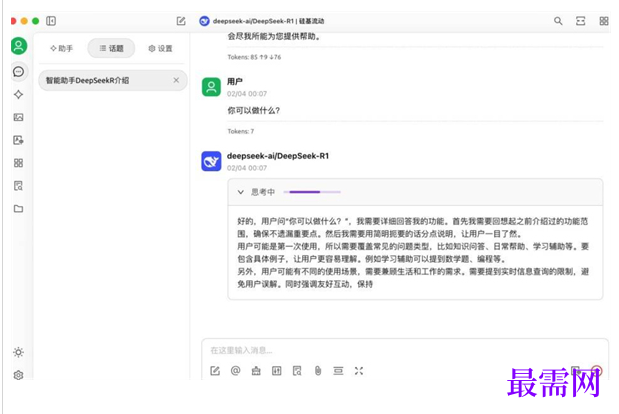Click the @ mention model icon
Viewport: 619px width, 414px height.
click(x=235, y=371)
